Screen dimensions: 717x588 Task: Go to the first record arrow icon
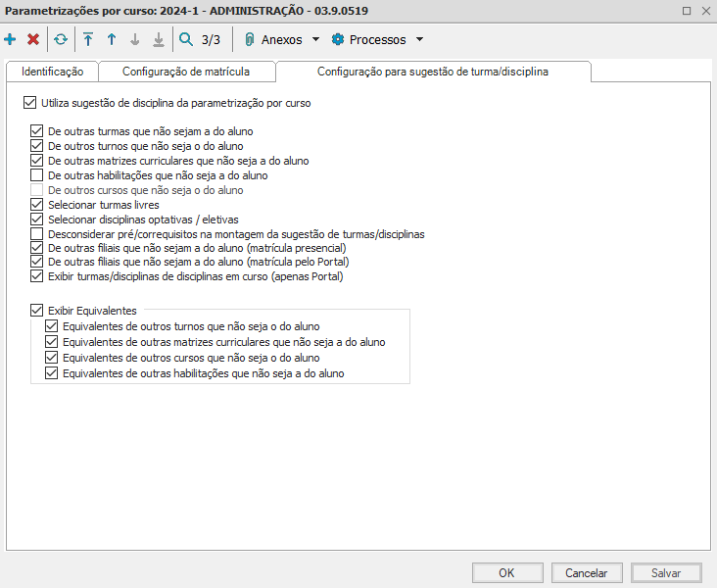(x=88, y=40)
